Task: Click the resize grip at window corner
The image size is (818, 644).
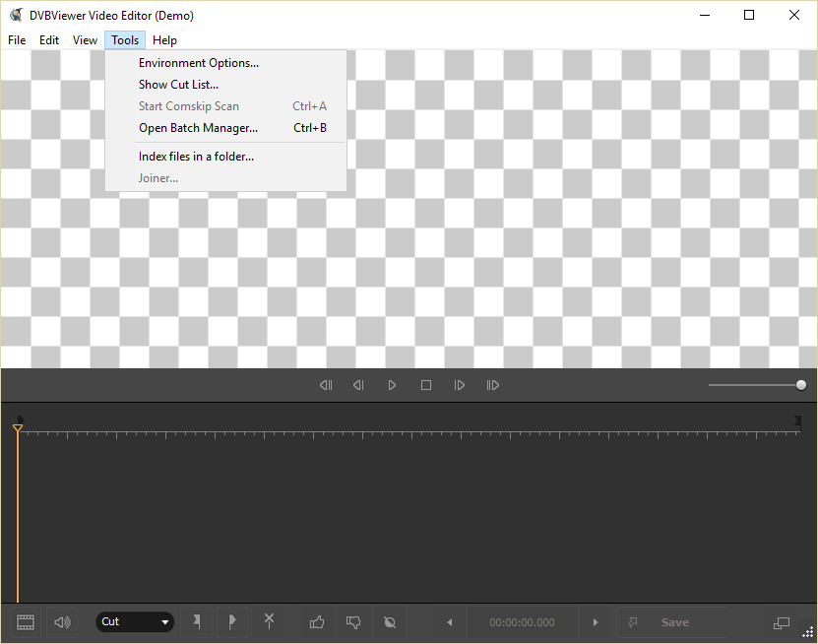Action: pyautogui.click(x=808, y=633)
